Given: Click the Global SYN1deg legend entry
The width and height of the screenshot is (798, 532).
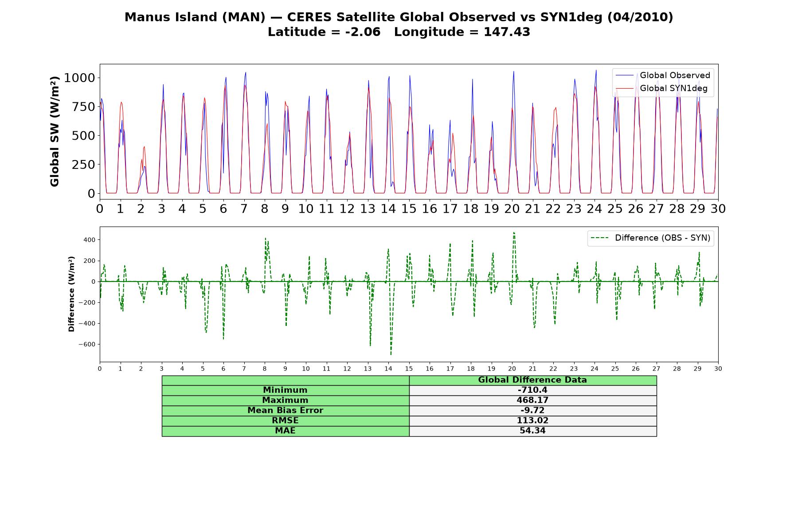Looking at the screenshot, I should [x=661, y=89].
